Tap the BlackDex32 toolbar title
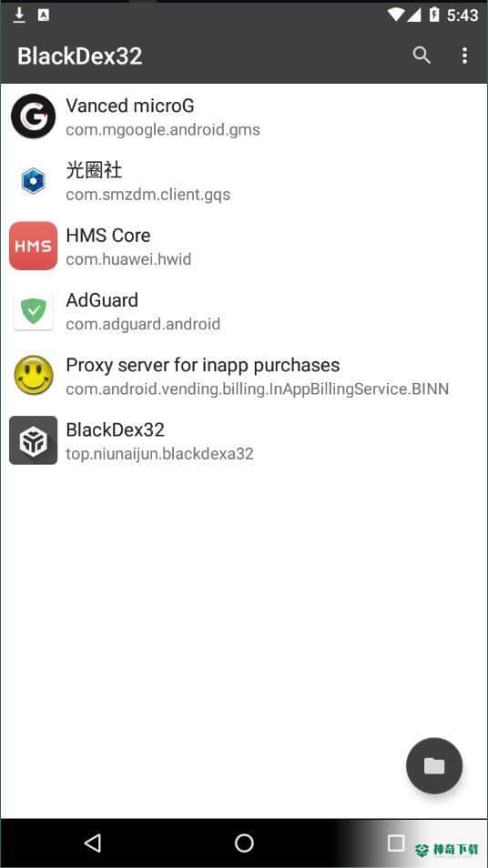 (80, 56)
